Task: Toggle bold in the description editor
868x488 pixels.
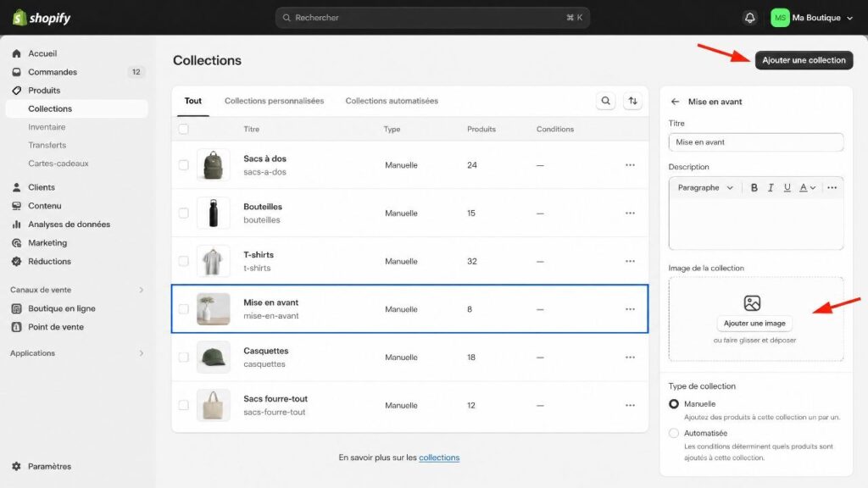Action: pyautogui.click(x=754, y=187)
